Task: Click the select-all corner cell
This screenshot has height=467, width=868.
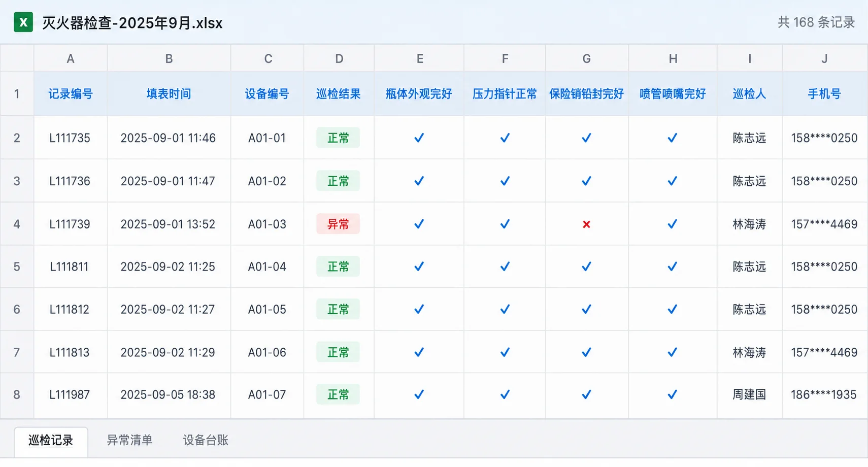Action: (x=17, y=58)
